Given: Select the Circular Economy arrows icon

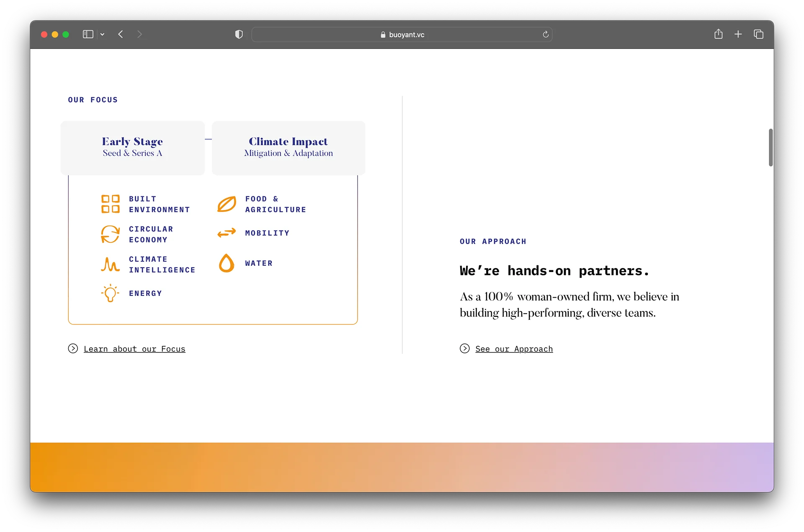Looking at the screenshot, I should point(110,234).
